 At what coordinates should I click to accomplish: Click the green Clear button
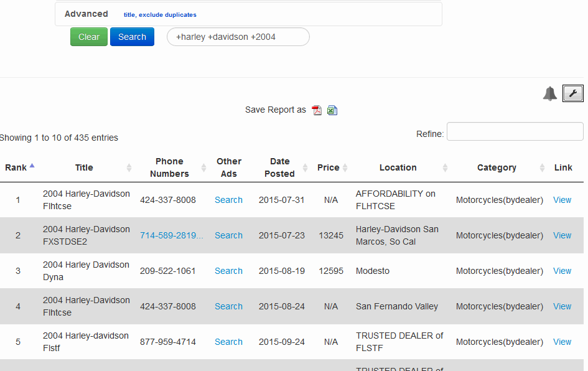click(89, 37)
